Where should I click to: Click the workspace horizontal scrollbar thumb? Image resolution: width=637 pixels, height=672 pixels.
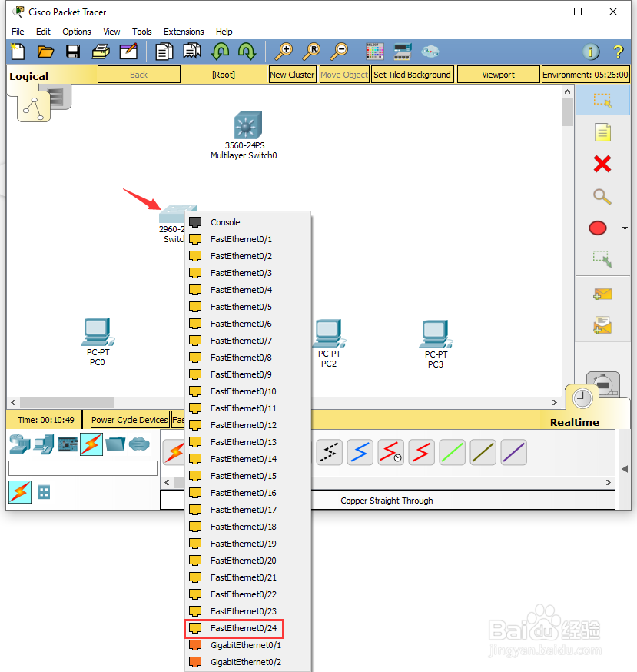tap(68, 402)
